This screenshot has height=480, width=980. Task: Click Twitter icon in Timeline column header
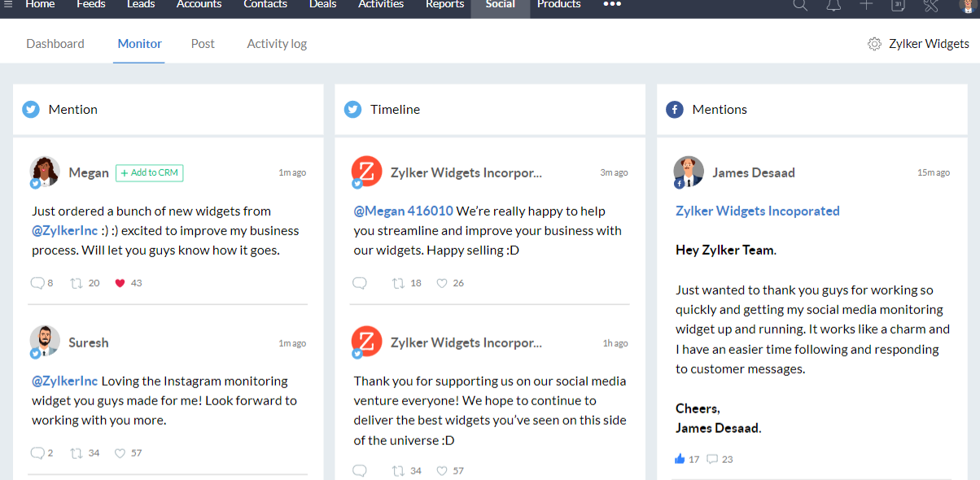[352, 109]
